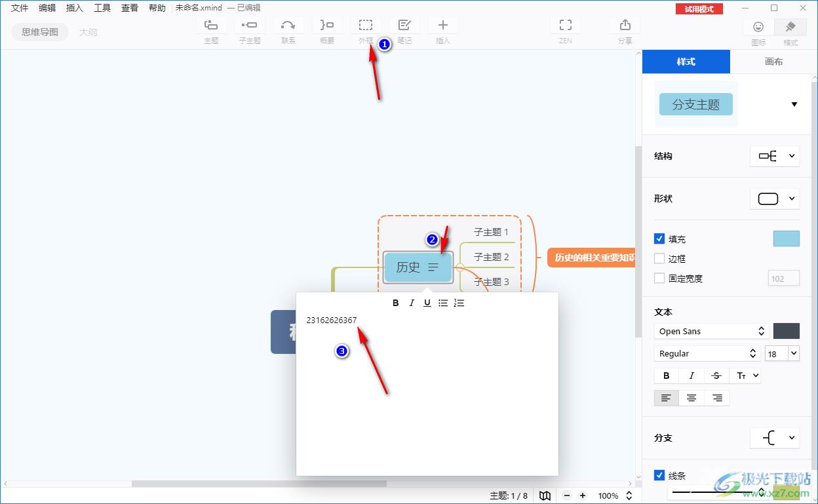This screenshot has width=818, height=504.
Task: Enable the 边框 border checkbox
Action: [659, 259]
